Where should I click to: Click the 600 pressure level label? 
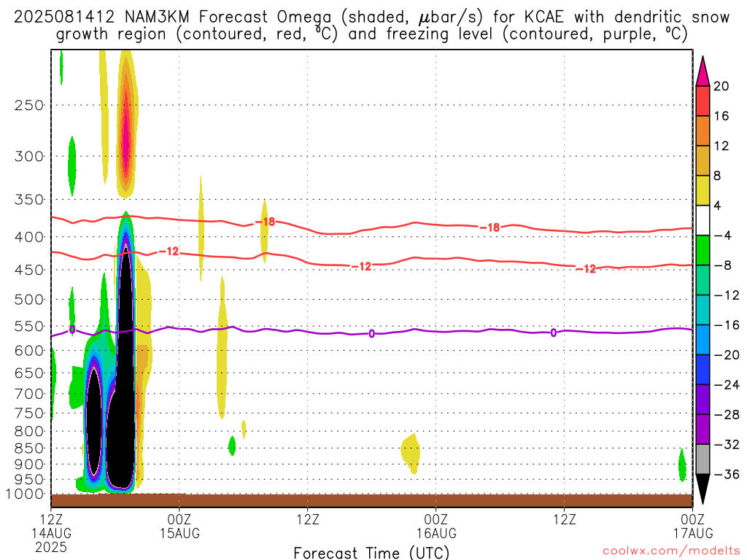tap(29, 351)
